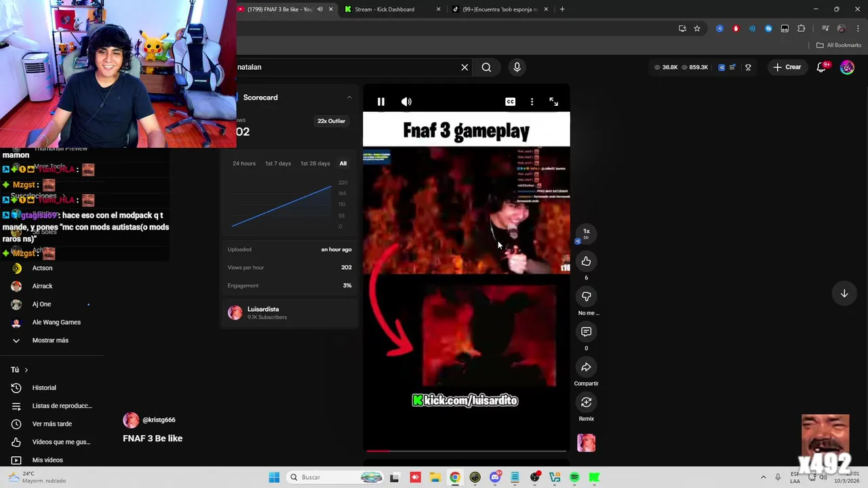The image size is (868, 488).
Task: Open the All Bookmarks folder
Action: pos(839,45)
